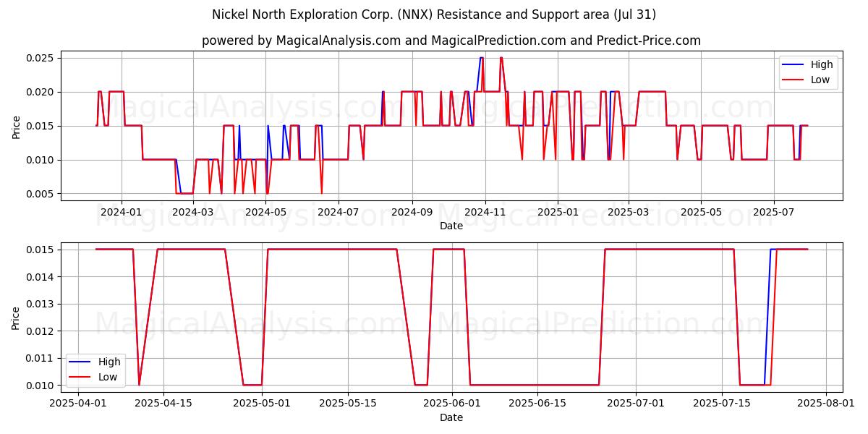Screen dimensions: 868x434
Task: Click the 'Price' y-axis label of bottom chart
Action: pos(16,318)
